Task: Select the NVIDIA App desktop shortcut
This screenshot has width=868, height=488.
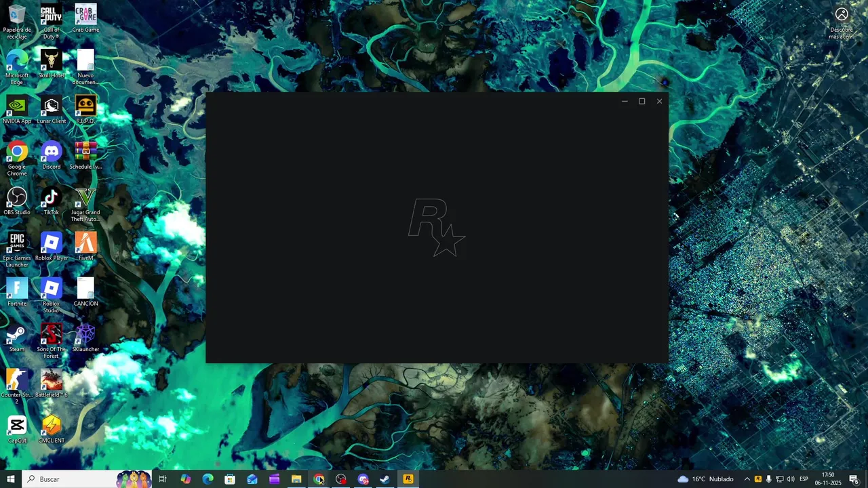Action: [17, 110]
